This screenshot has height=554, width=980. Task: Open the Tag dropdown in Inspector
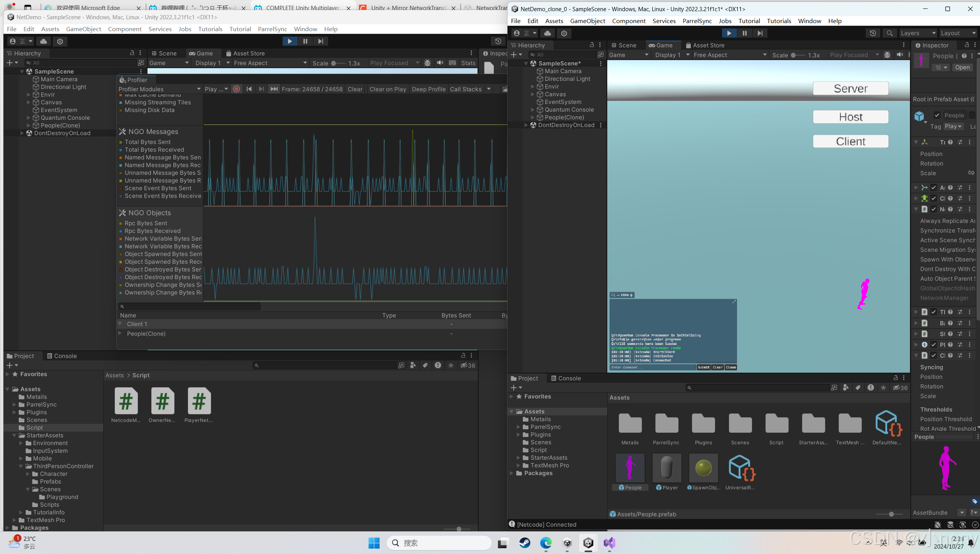tap(953, 126)
